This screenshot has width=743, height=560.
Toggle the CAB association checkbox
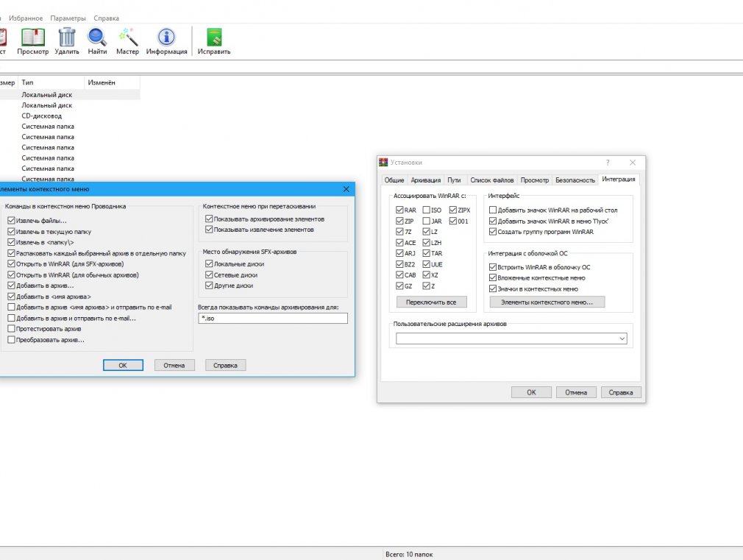click(399, 274)
